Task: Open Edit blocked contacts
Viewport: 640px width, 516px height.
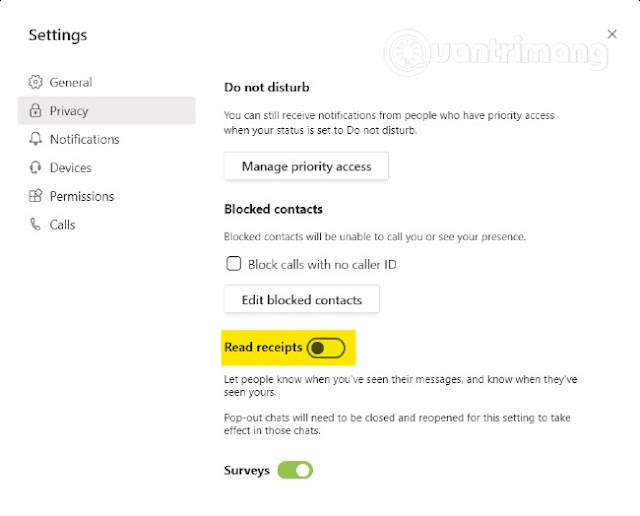Action: [x=301, y=299]
